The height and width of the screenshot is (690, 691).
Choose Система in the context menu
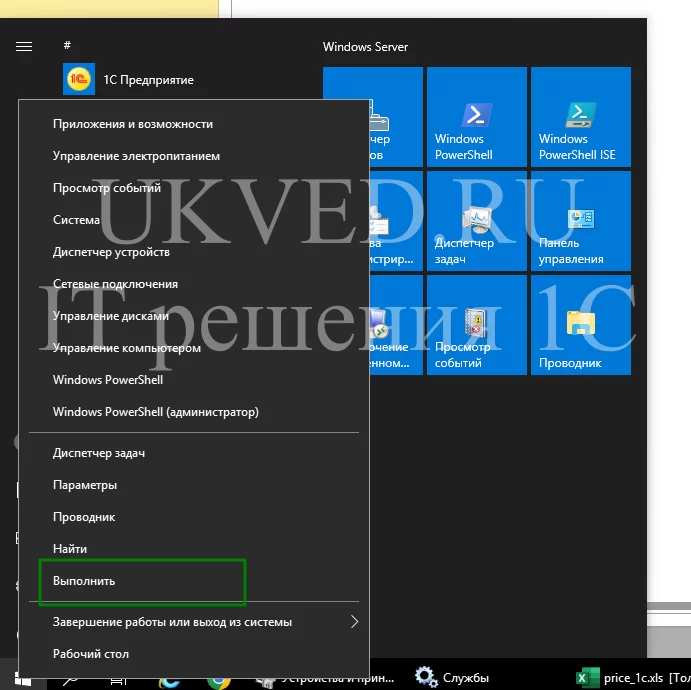click(194, 220)
